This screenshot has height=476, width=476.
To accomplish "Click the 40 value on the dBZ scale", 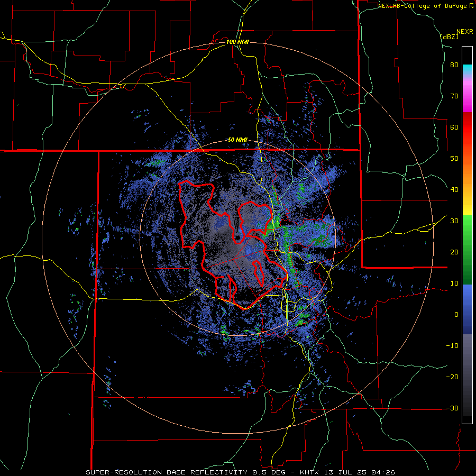I will coord(454,190).
